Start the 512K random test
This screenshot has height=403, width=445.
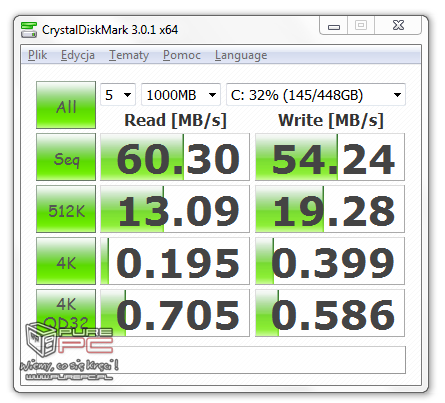pos(66,209)
